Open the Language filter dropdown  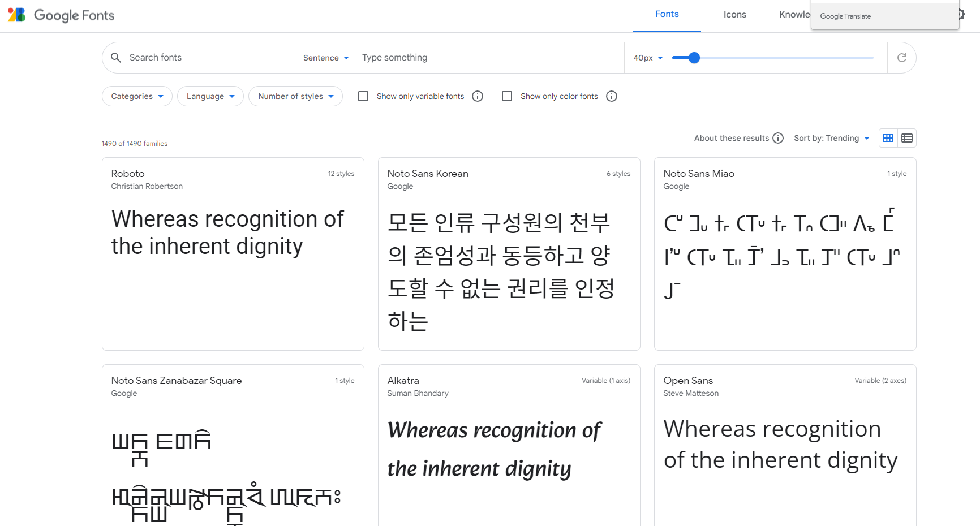[210, 96]
